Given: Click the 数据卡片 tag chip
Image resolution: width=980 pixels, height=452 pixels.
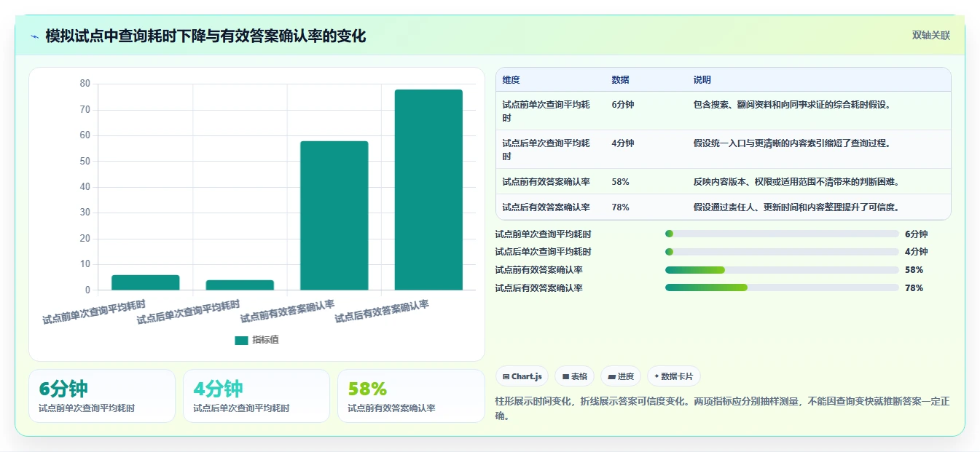Looking at the screenshot, I should tap(674, 376).
